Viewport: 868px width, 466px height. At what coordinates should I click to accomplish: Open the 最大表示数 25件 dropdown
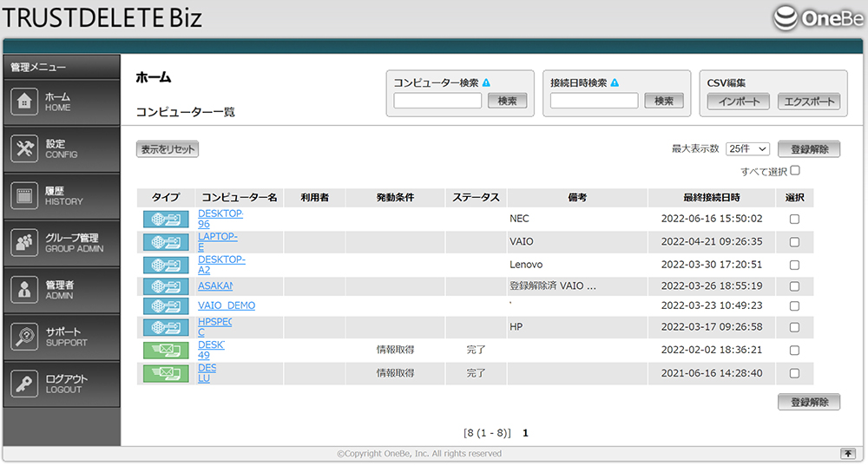748,149
